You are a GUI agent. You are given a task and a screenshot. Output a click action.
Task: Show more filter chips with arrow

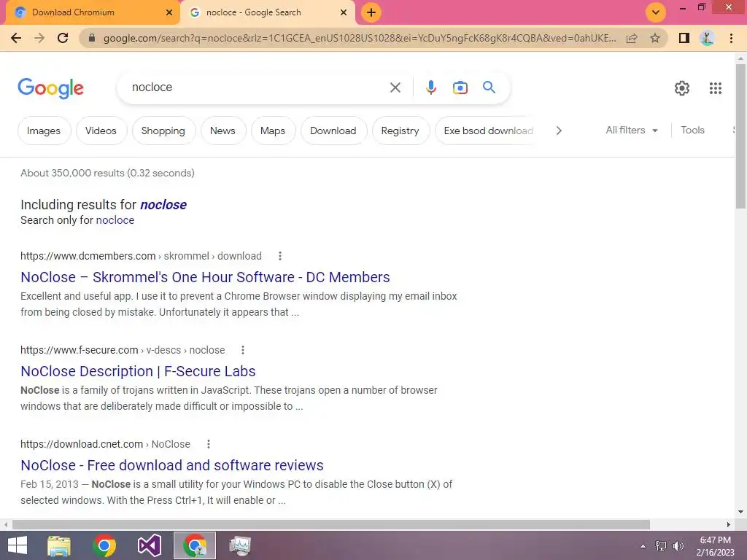(559, 131)
